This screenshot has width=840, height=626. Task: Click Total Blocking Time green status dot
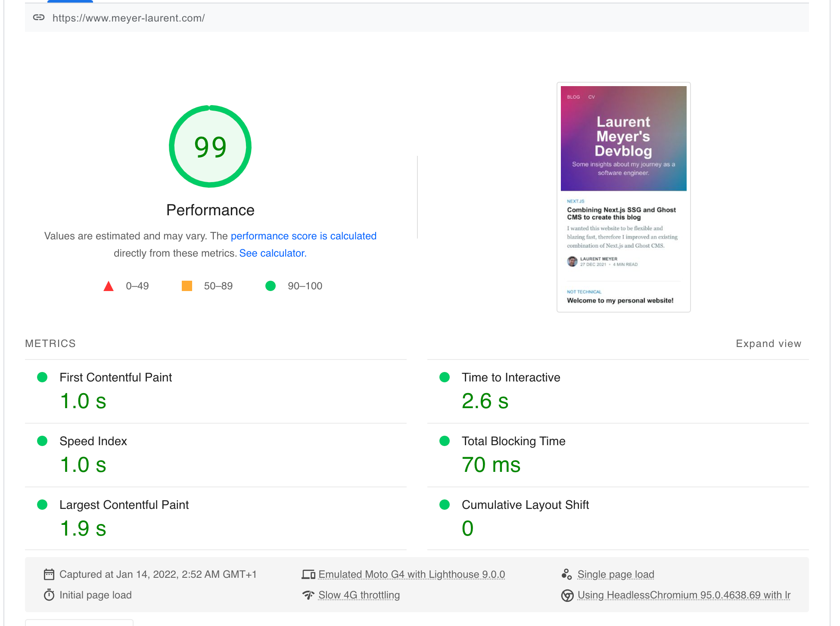point(445,441)
